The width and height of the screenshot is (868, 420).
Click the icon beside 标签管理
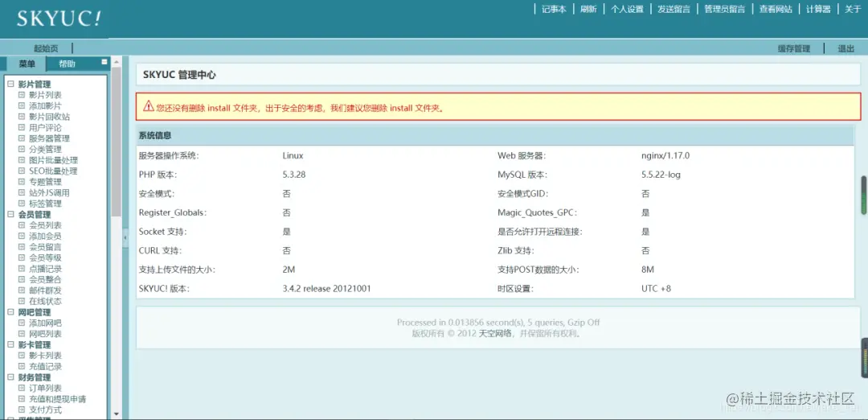[22, 204]
